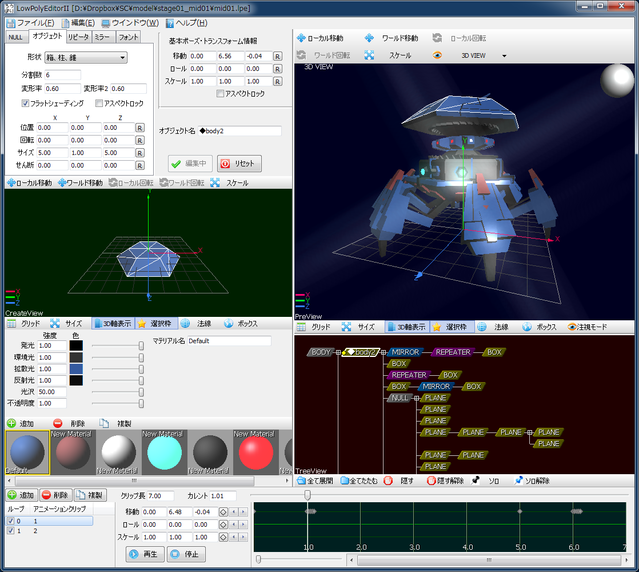
Task: Click the 光沢 slider handle
Action: (141, 392)
